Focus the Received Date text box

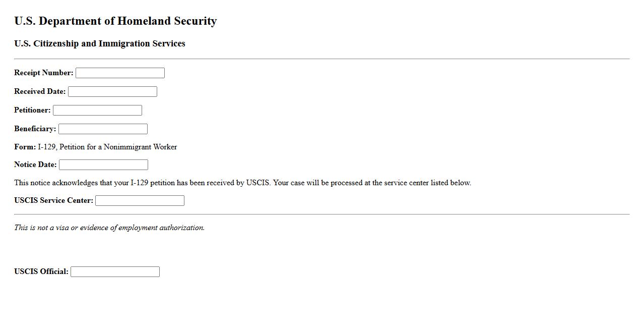(112, 92)
